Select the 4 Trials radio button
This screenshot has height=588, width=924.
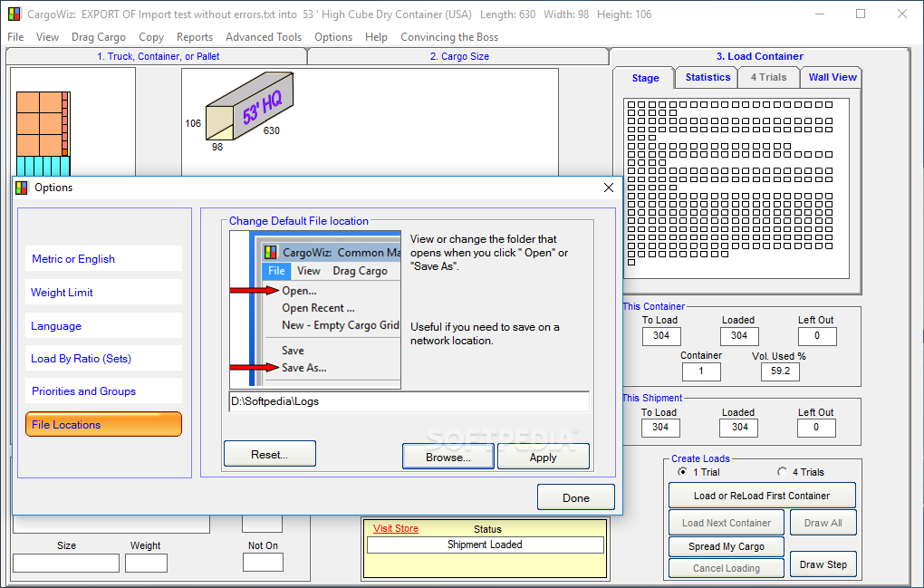coord(782,472)
